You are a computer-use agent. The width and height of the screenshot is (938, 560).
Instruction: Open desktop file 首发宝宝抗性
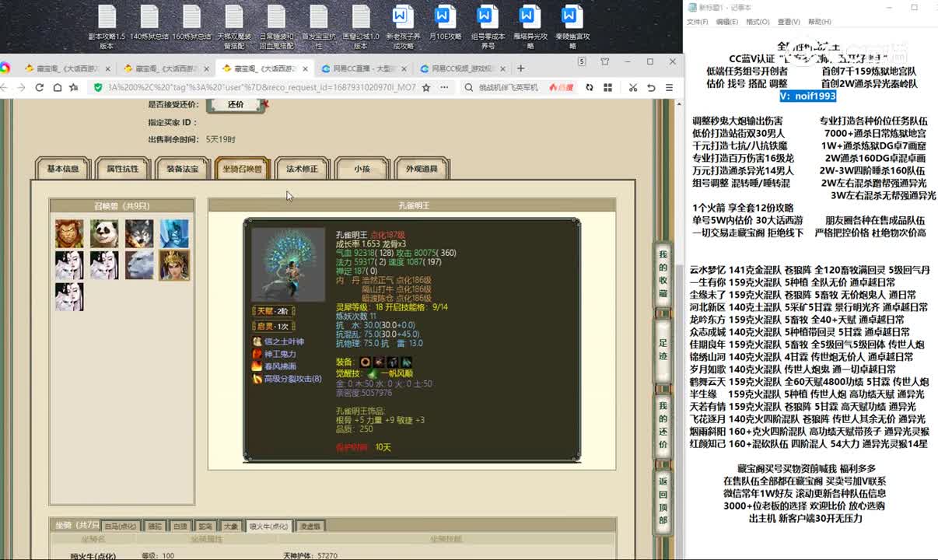coord(318,26)
